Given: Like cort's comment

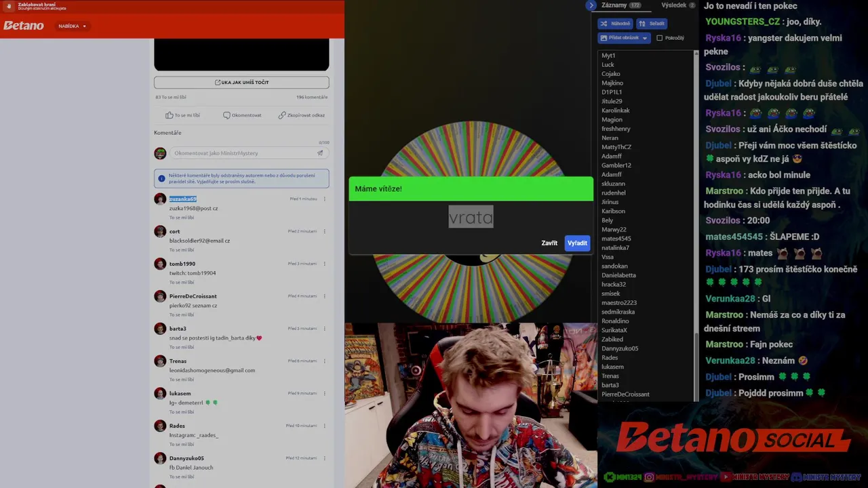Looking at the screenshot, I should (x=182, y=250).
